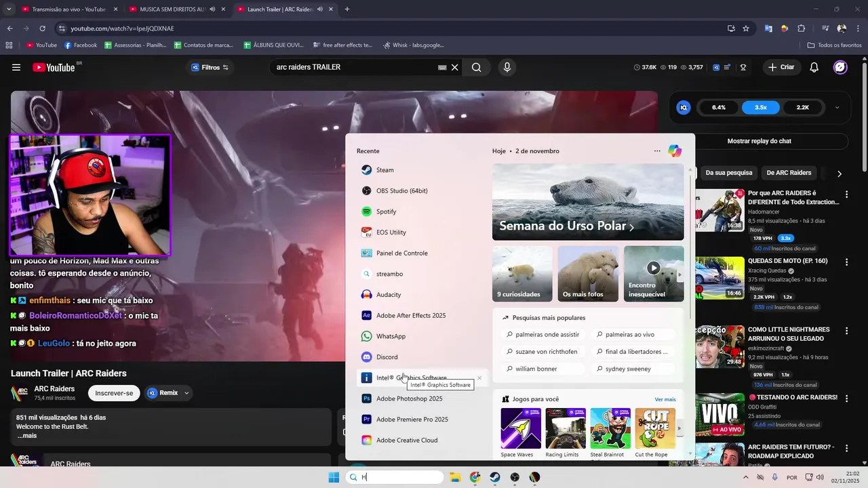Open the Racing Limits game
868x488 pixels.
click(566, 433)
